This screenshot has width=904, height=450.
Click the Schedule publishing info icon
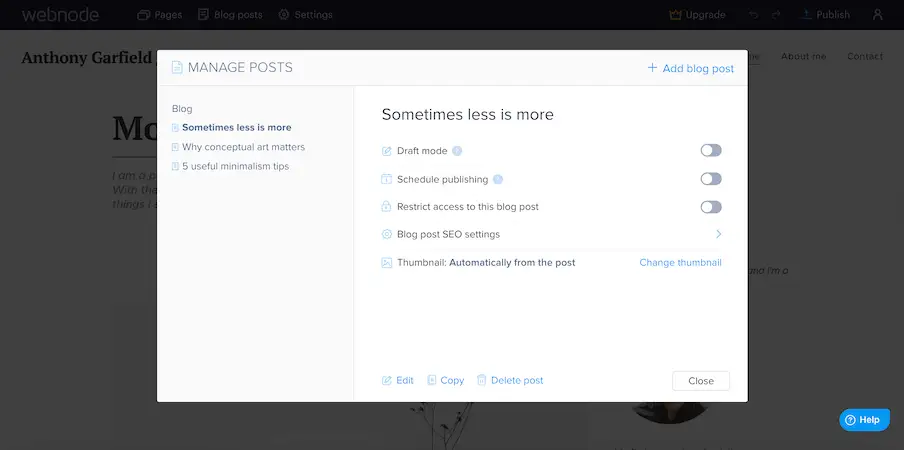(498, 180)
